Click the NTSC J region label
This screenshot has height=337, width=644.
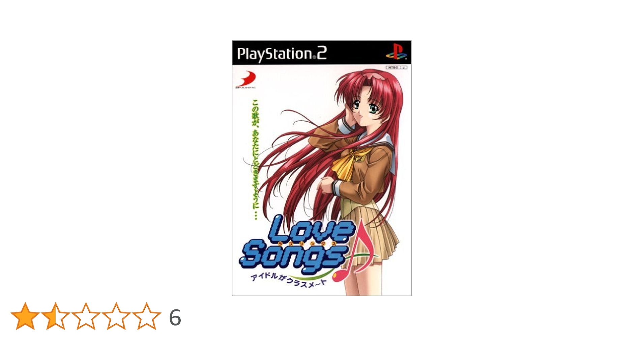(397, 67)
